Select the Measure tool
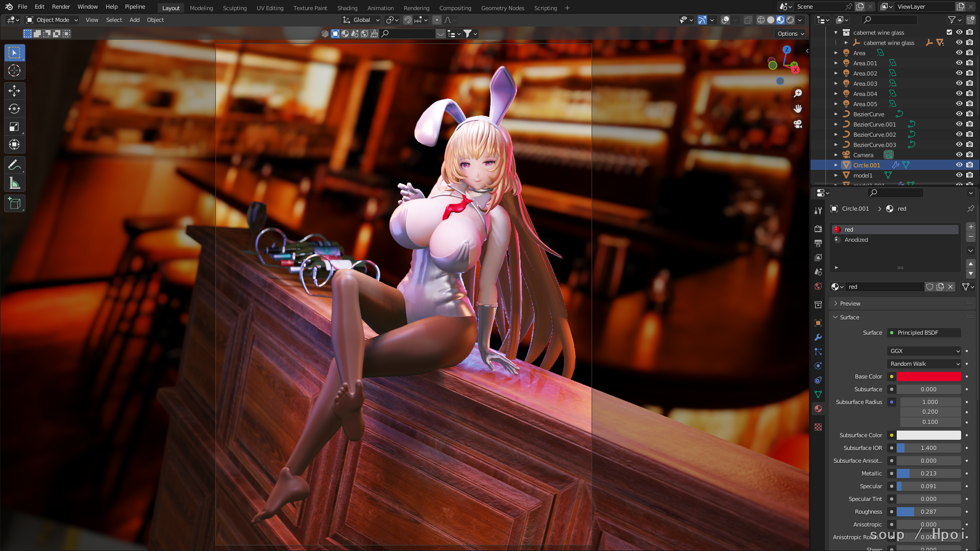The image size is (980, 551). tap(14, 183)
